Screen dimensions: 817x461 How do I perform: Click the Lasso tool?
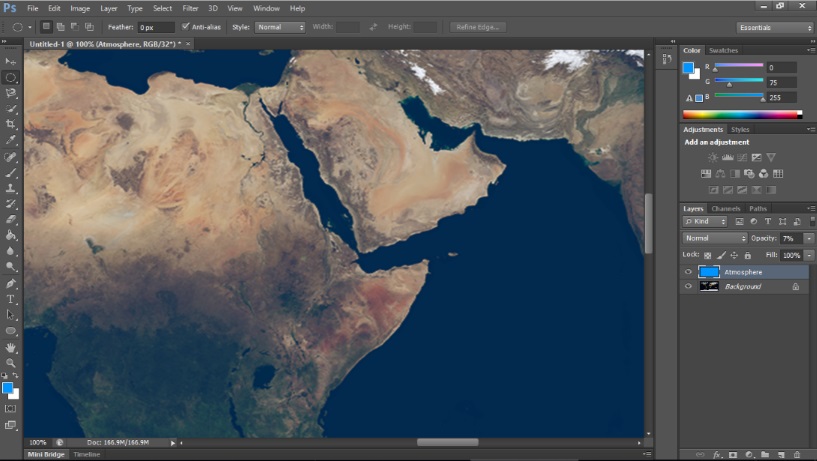(11, 92)
